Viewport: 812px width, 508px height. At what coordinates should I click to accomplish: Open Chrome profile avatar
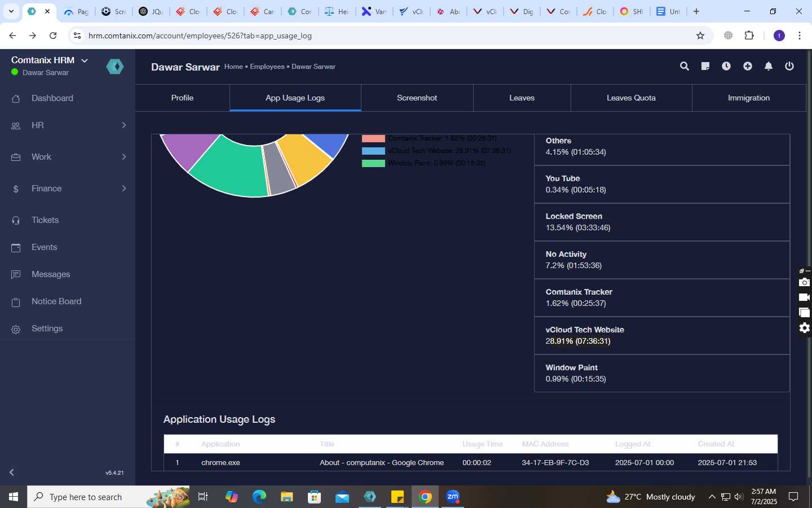pyautogui.click(x=779, y=36)
